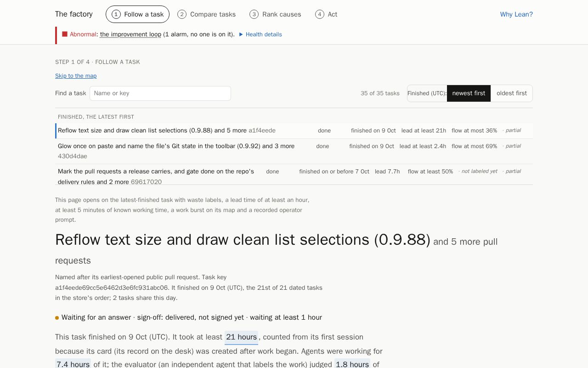Focus the Find a task search box
This screenshot has width=588, height=368.
pos(160,93)
